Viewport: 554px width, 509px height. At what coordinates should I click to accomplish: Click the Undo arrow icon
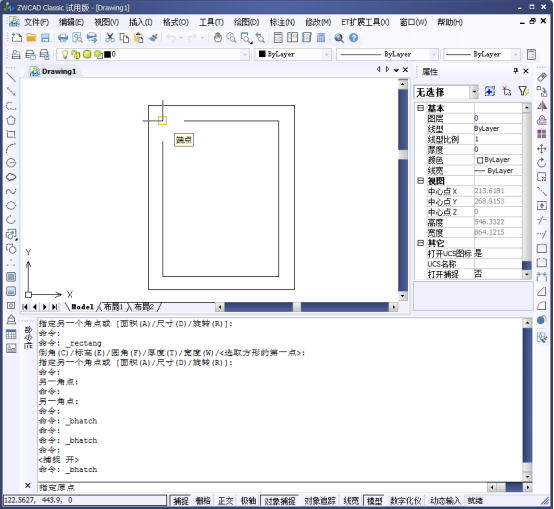coord(171,37)
